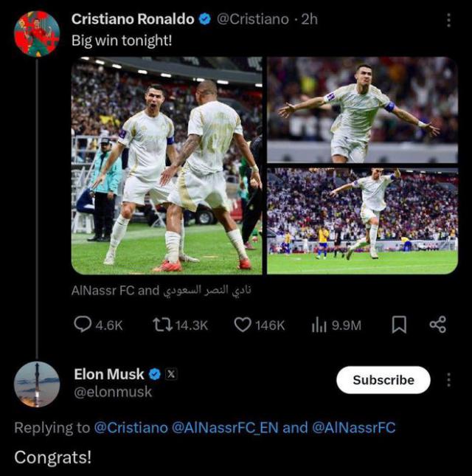Open more options on Elon Musk's reply

(x=449, y=380)
